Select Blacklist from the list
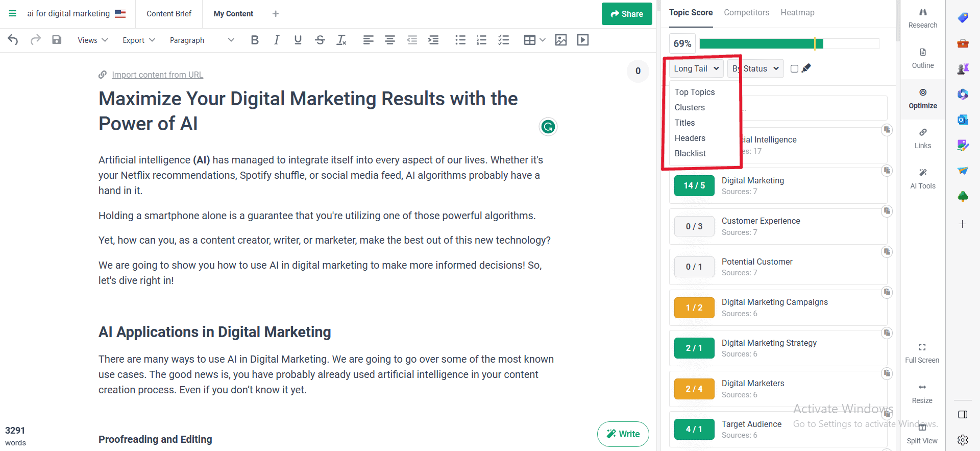The width and height of the screenshot is (980, 451). 690,153
